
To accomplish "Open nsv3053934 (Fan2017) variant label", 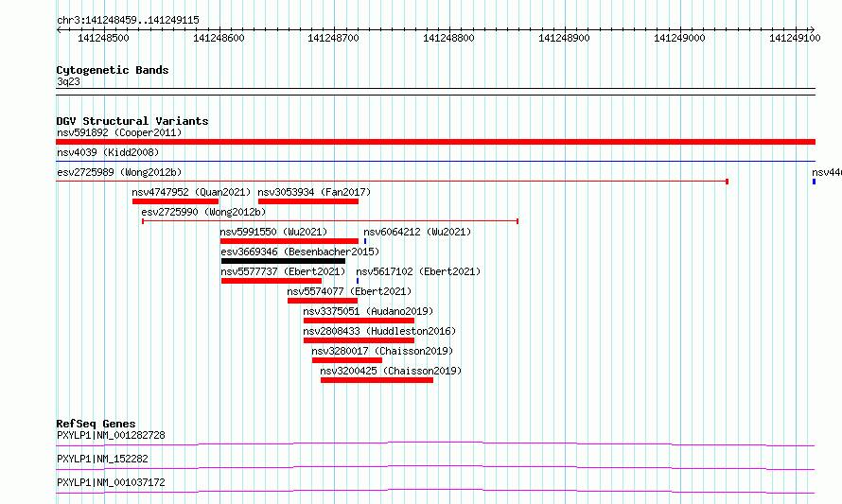I will tap(314, 192).
